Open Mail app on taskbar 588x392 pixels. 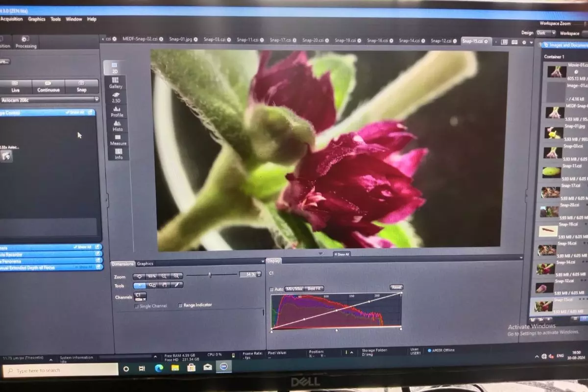click(x=208, y=367)
